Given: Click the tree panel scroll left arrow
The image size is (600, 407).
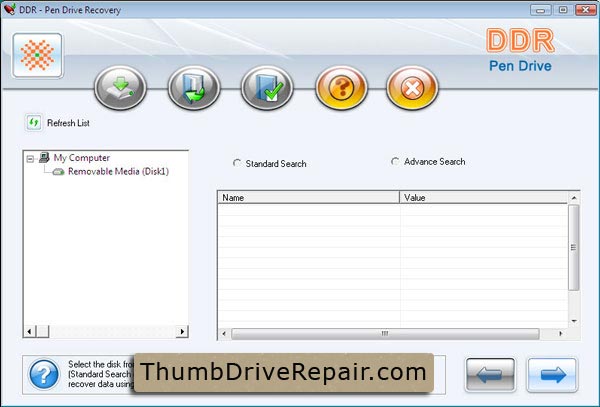Looking at the screenshot, I should click(29, 331).
